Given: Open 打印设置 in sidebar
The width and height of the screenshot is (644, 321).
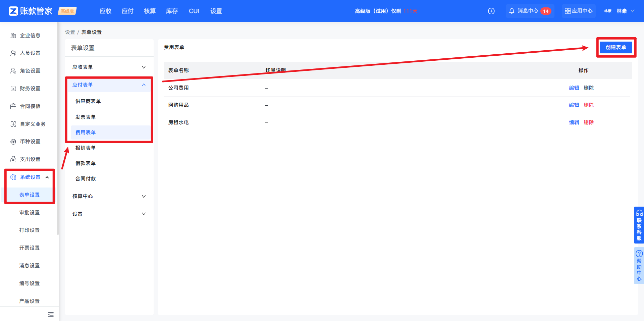Looking at the screenshot, I should pyautogui.click(x=30, y=230).
